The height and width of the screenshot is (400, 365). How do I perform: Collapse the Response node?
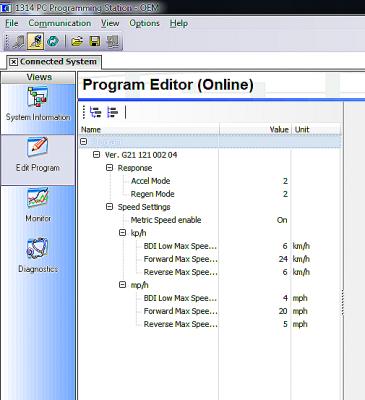click(109, 168)
